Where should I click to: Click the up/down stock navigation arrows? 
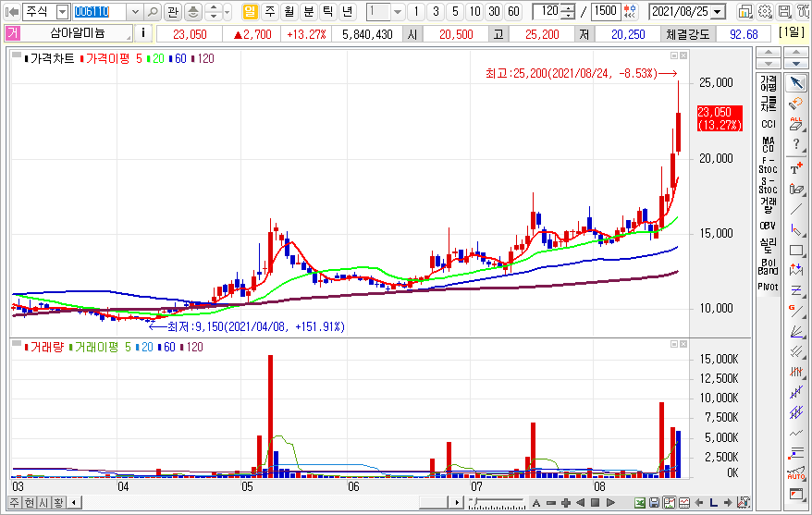tap(214, 11)
